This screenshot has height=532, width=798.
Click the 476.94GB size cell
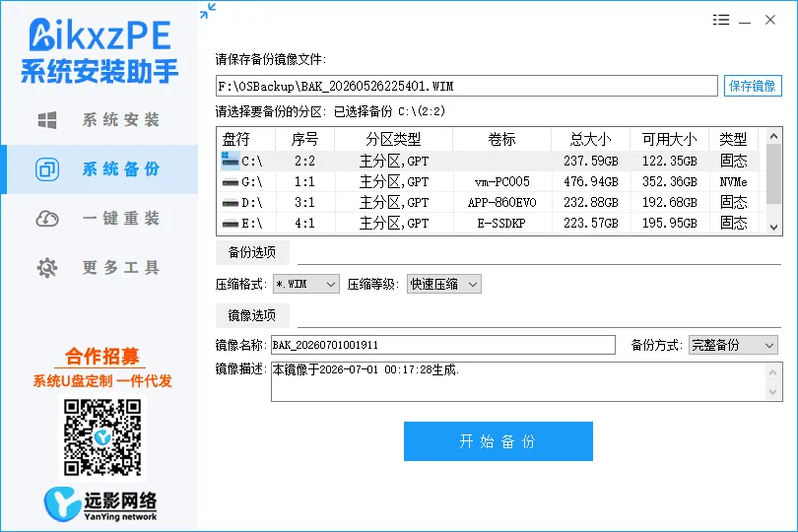point(591,181)
